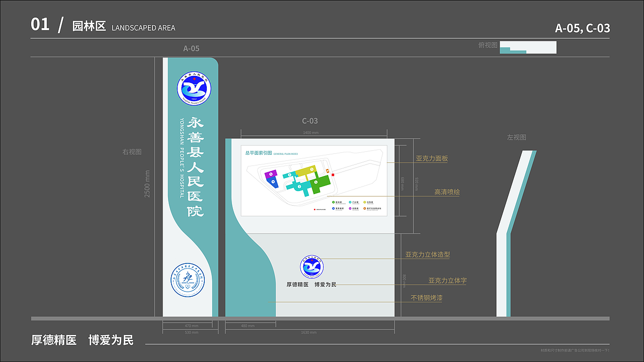Select the blue building on the site map
644x362 pixels.
pyautogui.click(x=272, y=182)
